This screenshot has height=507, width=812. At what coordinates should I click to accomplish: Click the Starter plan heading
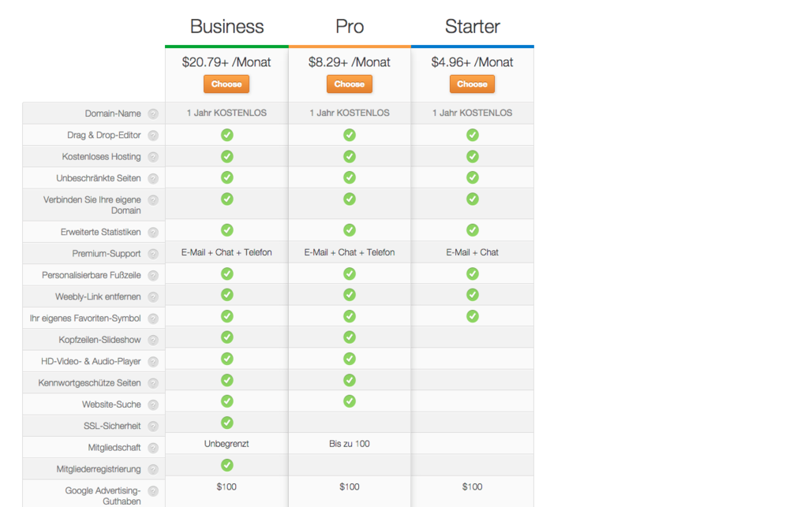click(x=472, y=27)
